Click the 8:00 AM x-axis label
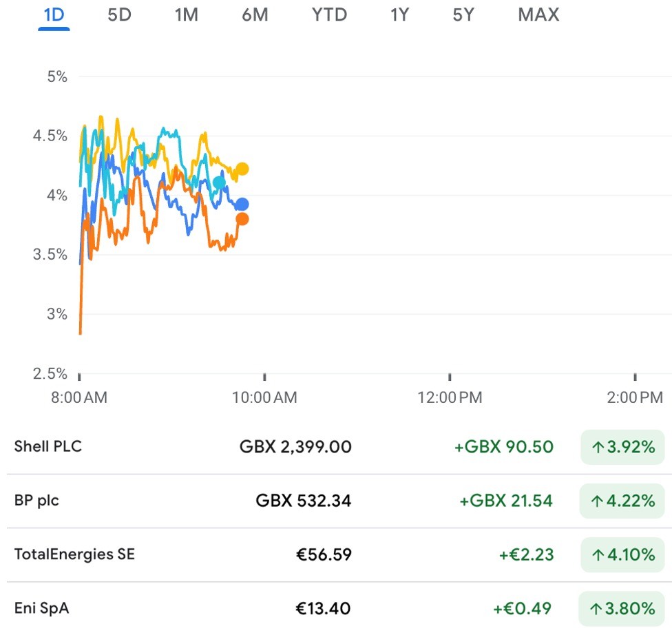The width and height of the screenshot is (672, 635). pos(79,397)
